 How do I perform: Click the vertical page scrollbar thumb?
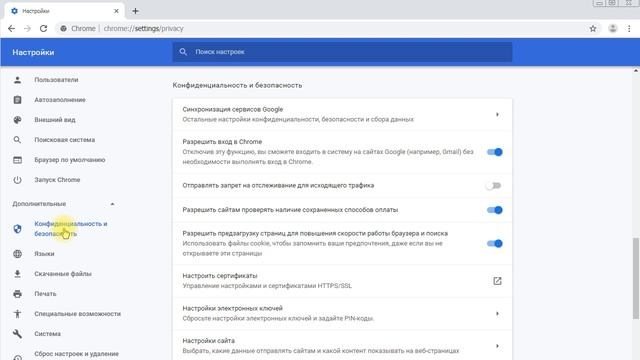(x=636, y=278)
